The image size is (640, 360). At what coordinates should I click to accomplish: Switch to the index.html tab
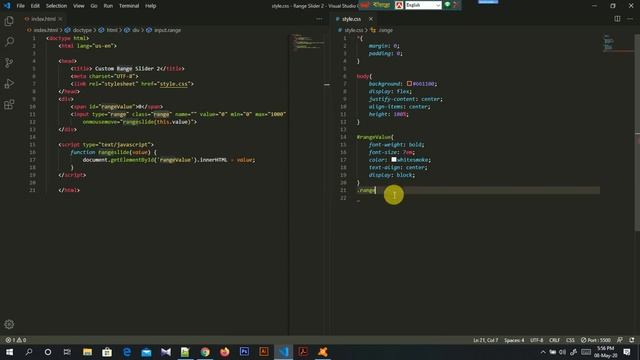[43, 19]
